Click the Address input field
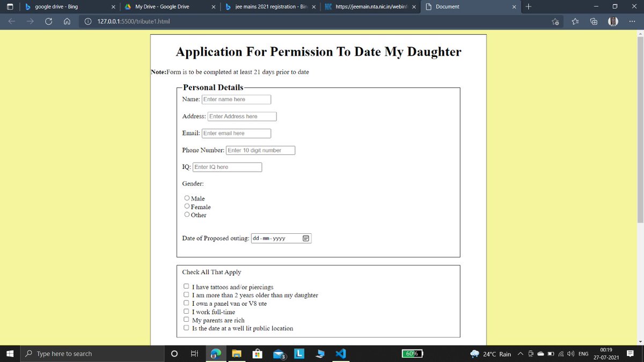The image size is (644, 362). [242, 116]
